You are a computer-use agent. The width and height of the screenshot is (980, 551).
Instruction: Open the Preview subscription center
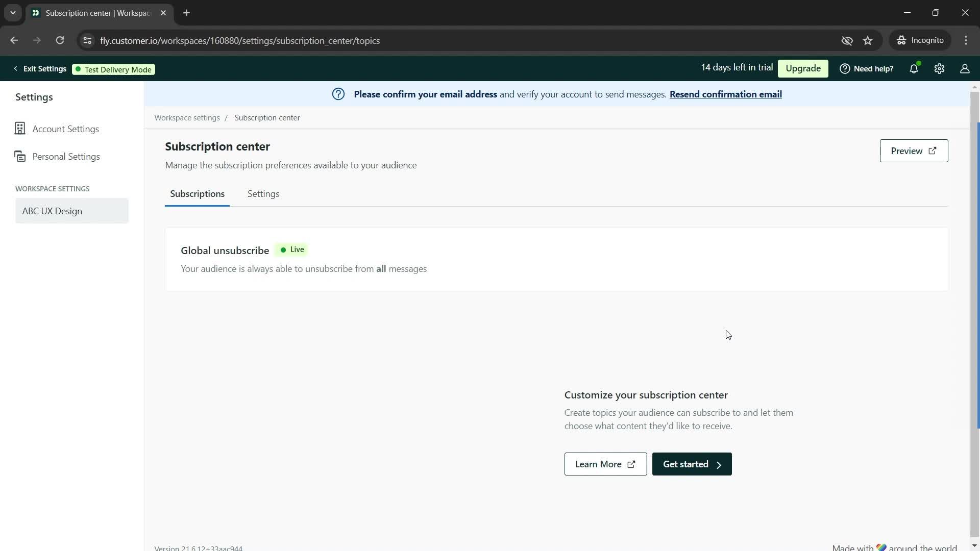click(x=914, y=151)
